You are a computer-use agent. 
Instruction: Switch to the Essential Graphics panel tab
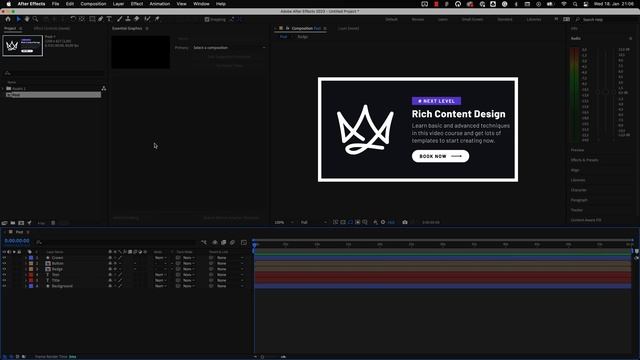127,29
